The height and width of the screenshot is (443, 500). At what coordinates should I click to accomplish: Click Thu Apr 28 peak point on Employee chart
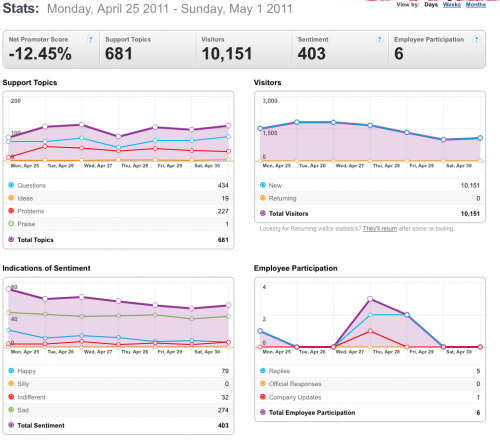(x=370, y=299)
